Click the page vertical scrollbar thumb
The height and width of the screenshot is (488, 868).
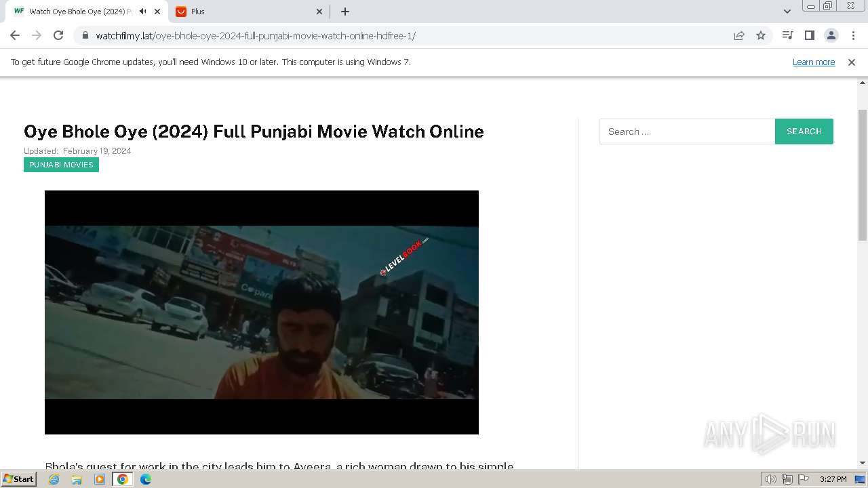click(863, 175)
